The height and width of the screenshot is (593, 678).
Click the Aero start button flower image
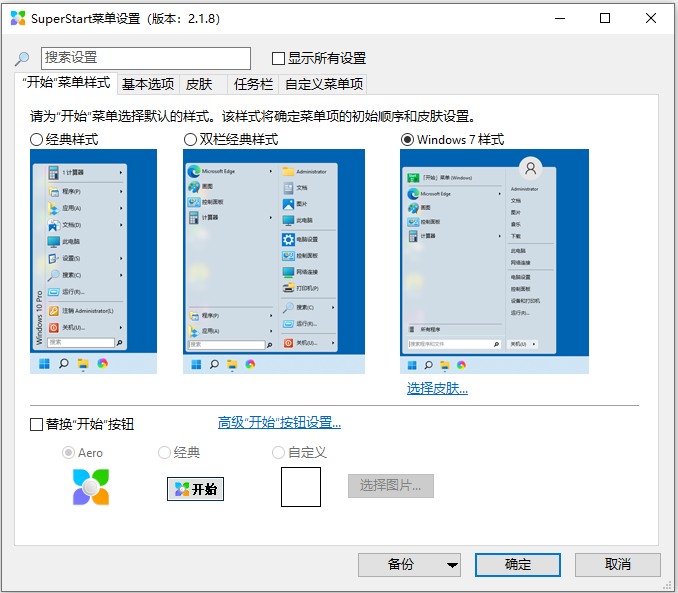click(91, 487)
